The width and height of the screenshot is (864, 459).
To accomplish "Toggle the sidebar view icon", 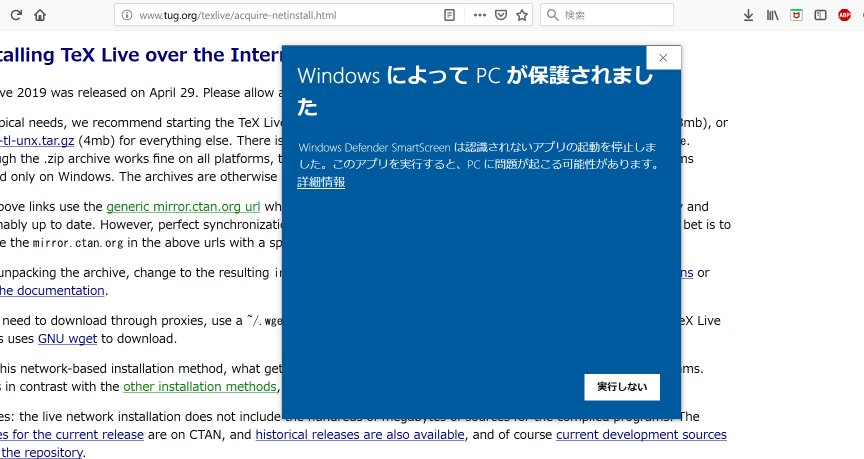I will point(820,15).
